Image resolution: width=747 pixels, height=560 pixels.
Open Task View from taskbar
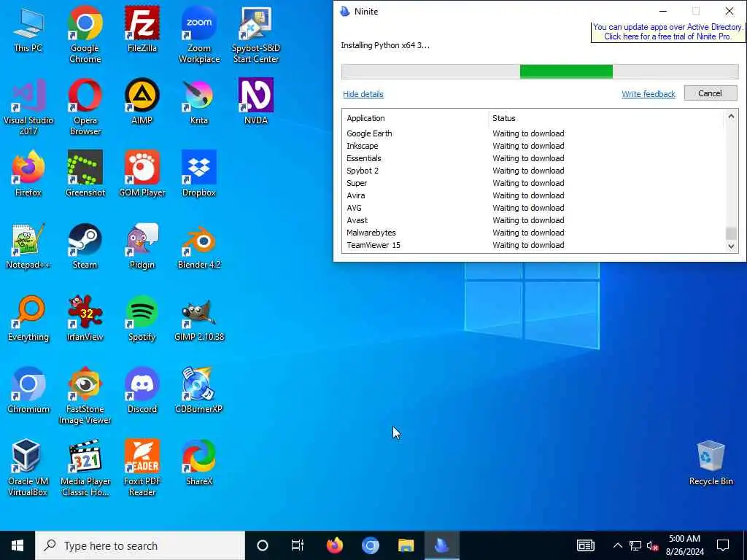pos(298,545)
